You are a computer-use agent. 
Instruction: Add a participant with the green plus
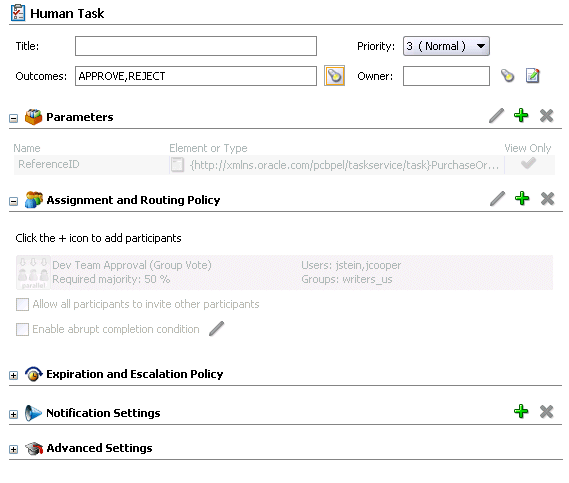[522, 198]
